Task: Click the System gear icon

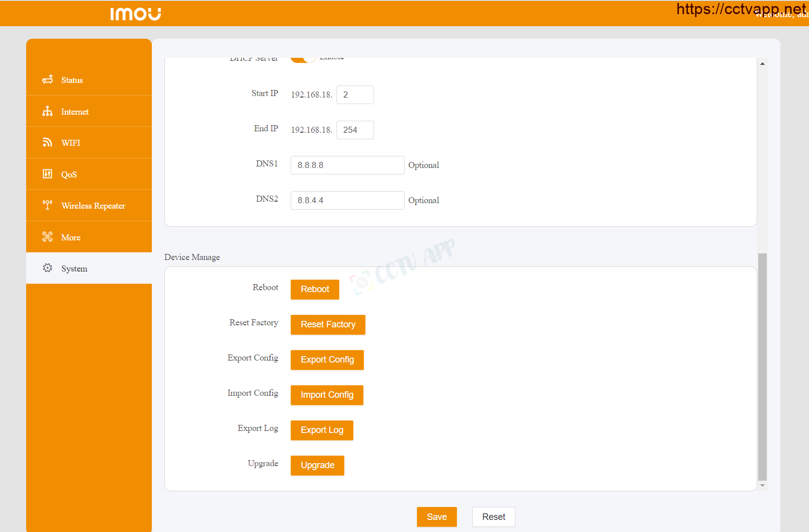Action: point(47,268)
